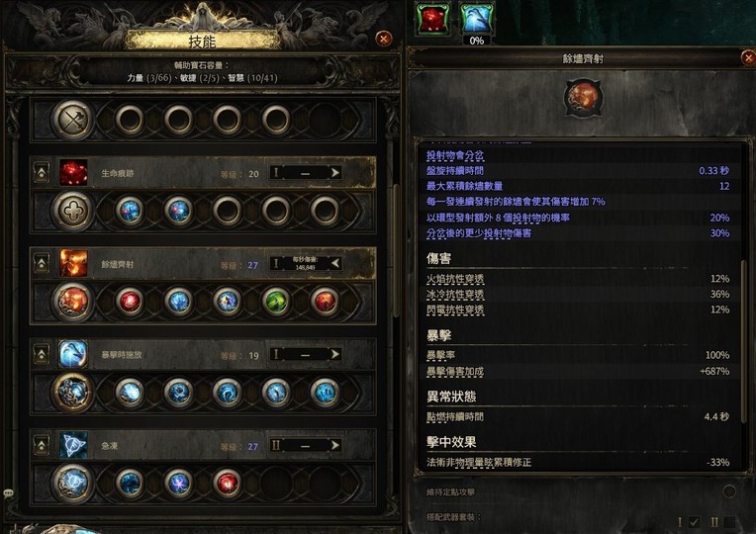Select the red support gem under 急凍
Viewport: 756px width, 534px height.
point(227,483)
